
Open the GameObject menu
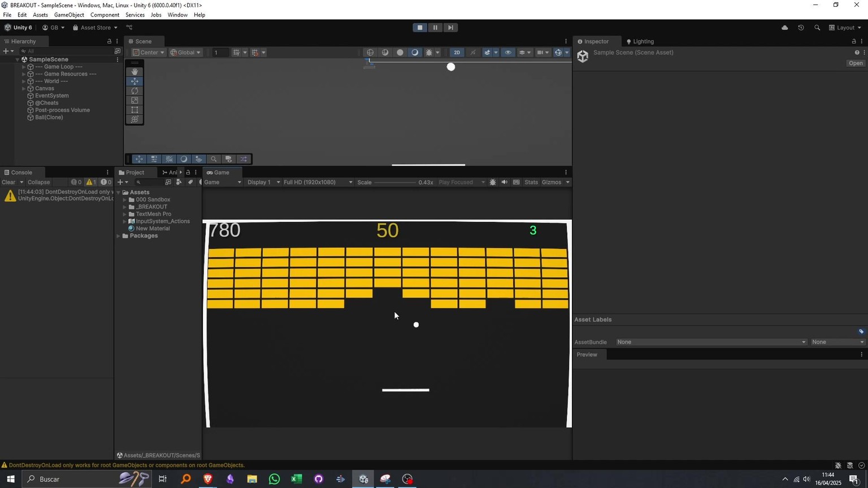pos(69,15)
